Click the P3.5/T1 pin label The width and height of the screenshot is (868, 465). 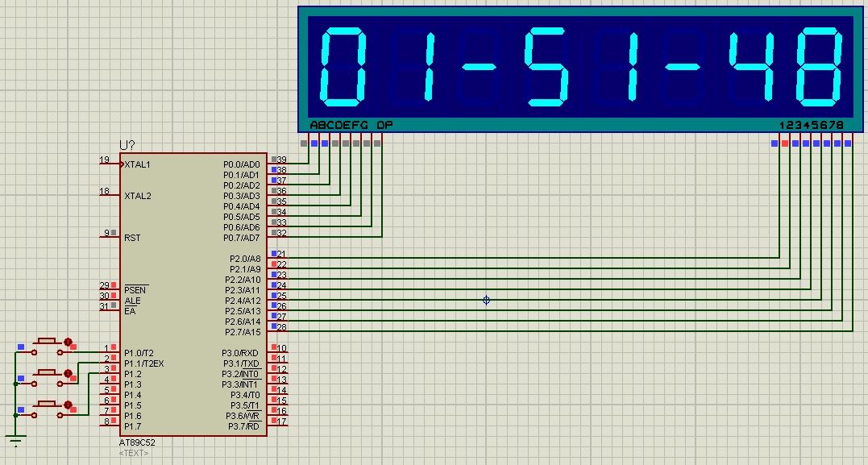[x=245, y=406]
